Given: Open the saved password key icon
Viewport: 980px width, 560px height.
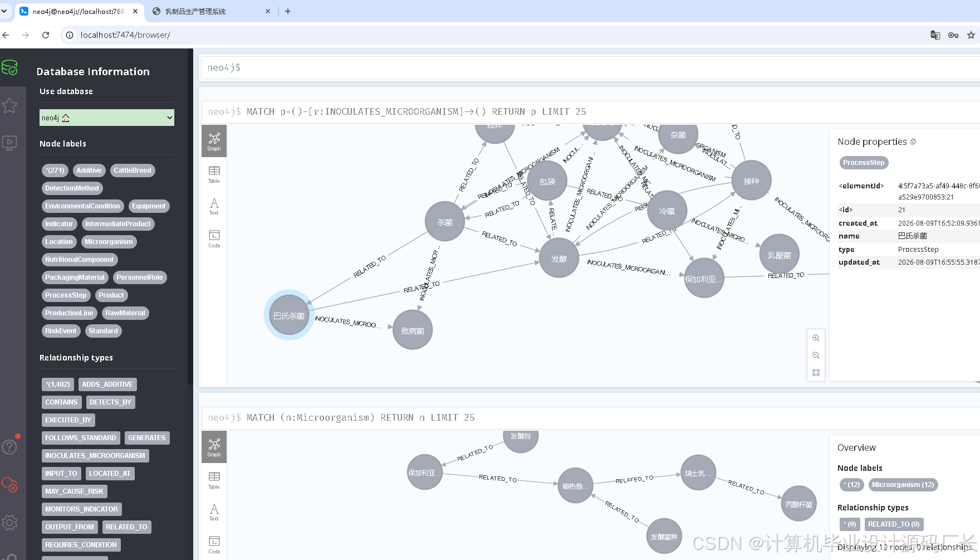Looking at the screenshot, I should (953, 35).
